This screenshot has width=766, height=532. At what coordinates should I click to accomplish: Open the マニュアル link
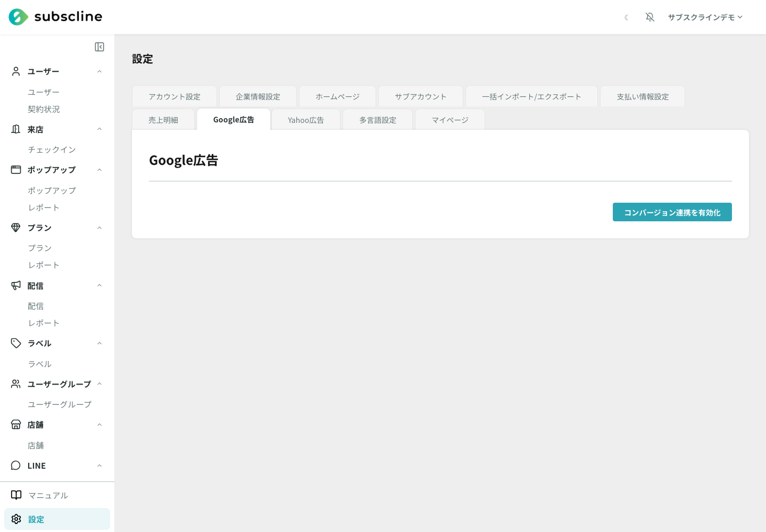(x=48, y=495)
